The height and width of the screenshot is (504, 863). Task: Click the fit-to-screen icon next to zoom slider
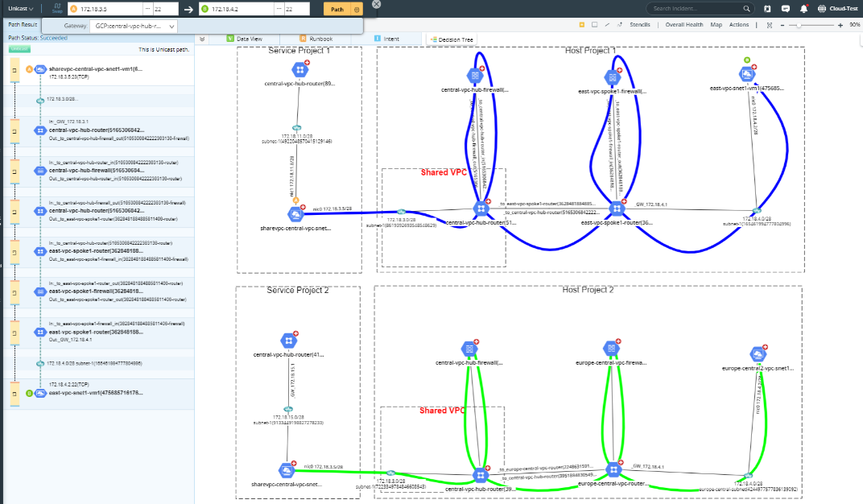770,24
